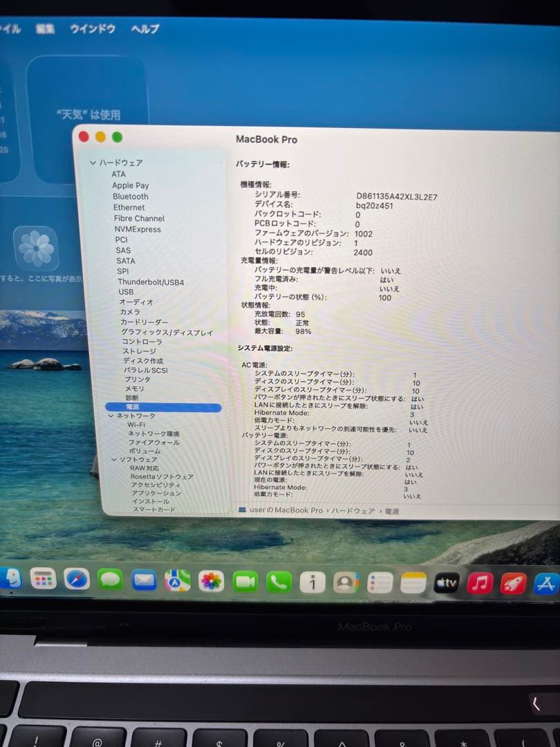Select Ethernet in the sidebar

click(x=129, y=207)
